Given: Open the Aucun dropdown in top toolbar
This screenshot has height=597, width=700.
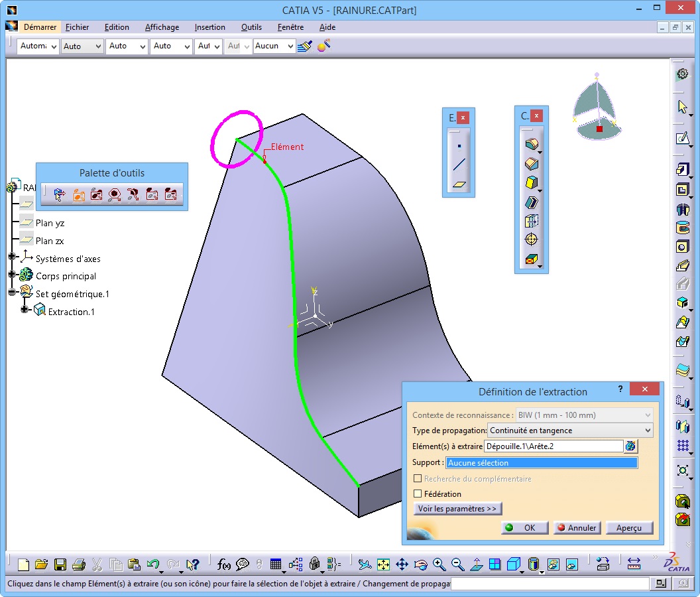Looking at the screenshot, I should [x=274, y=46].
